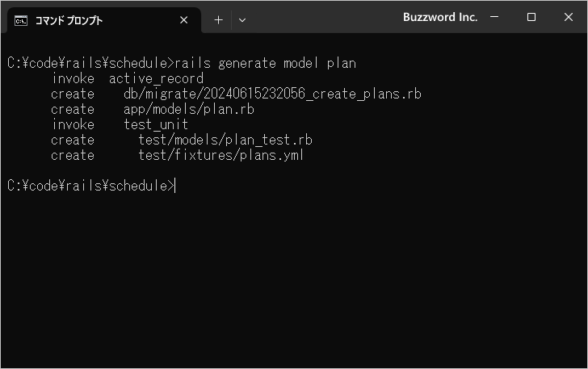Click the app/models/plan.rb output line
This screenshot has width=588, height=369.
189,109
